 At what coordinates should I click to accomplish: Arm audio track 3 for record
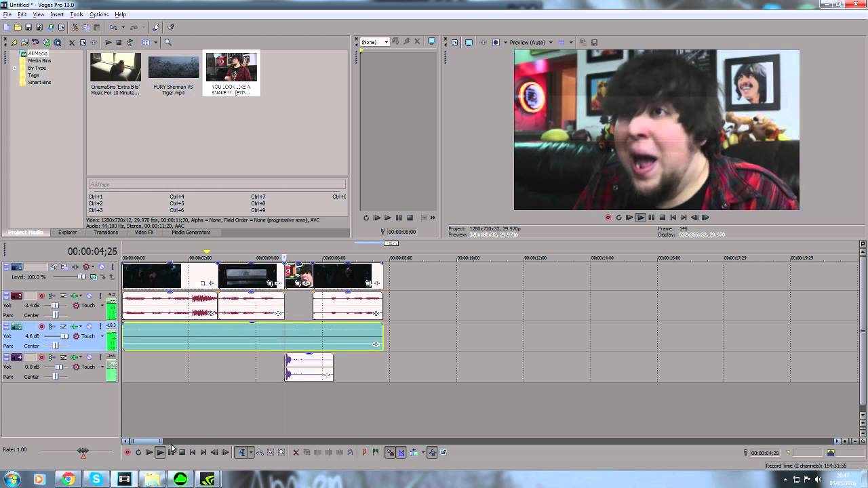41,327
